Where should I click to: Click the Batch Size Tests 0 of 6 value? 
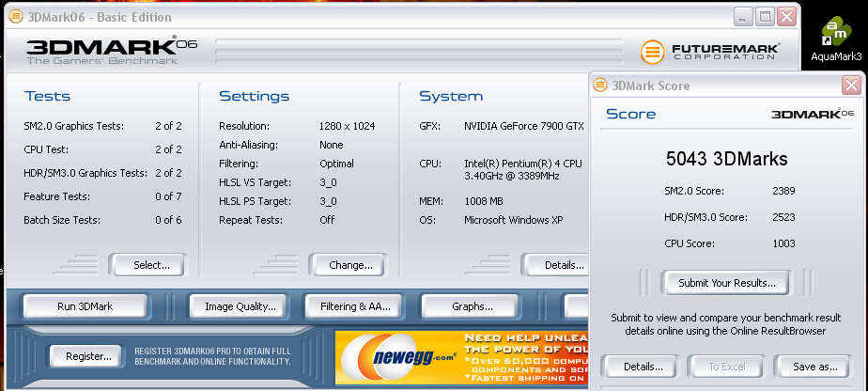(x=168, y=220)
